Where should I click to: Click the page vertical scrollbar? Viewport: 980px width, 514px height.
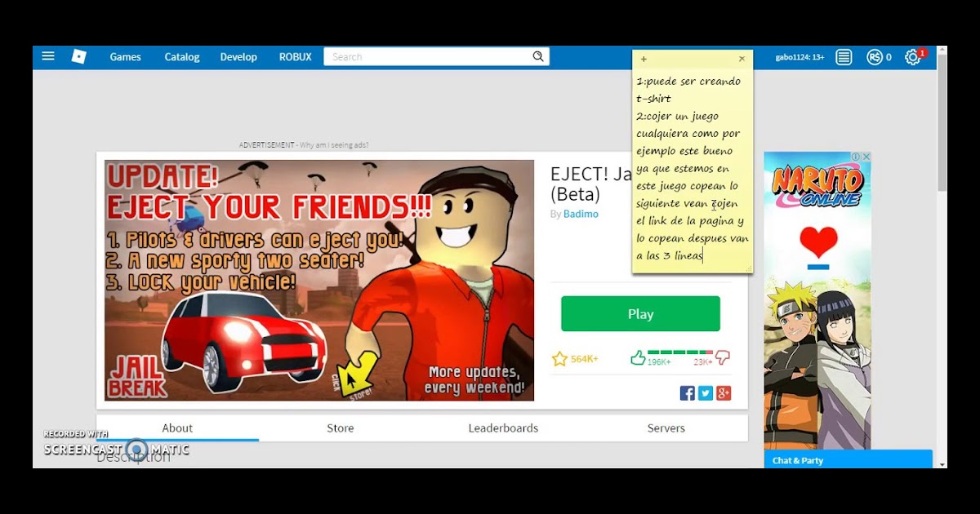click(x=942, y=122)
